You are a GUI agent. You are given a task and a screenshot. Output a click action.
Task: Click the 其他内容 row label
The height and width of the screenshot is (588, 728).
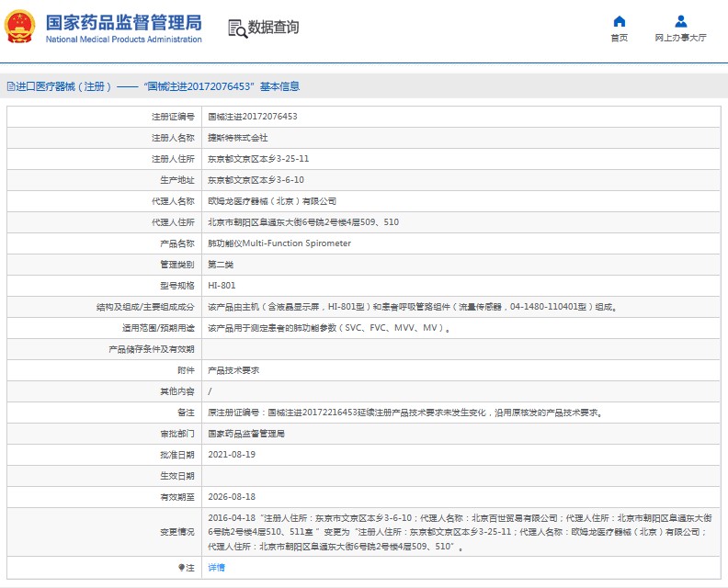(177, 391)
